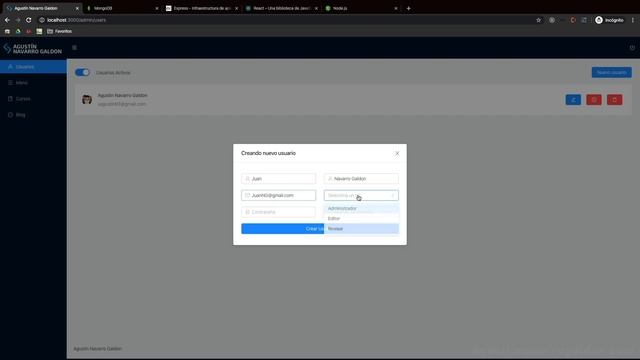The width and height of the screenshot is (640, 360).
Task: Bookmark page with the star icon
Action: 538,20
